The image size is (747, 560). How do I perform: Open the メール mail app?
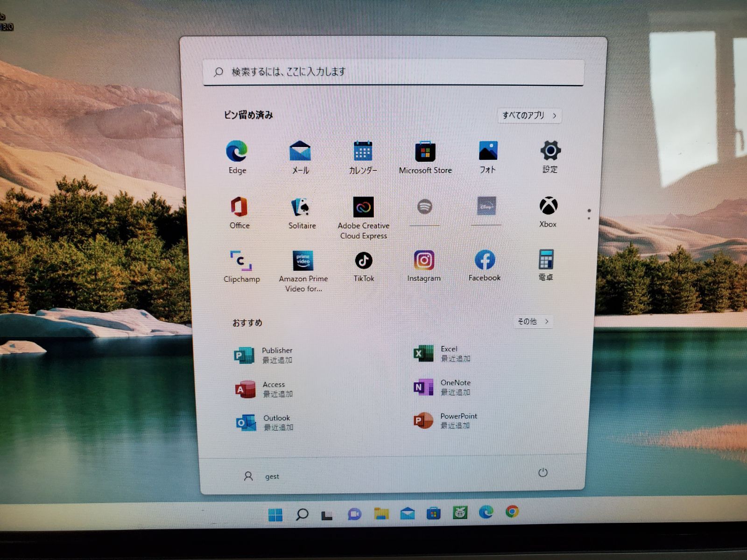[x=300, y=157]
